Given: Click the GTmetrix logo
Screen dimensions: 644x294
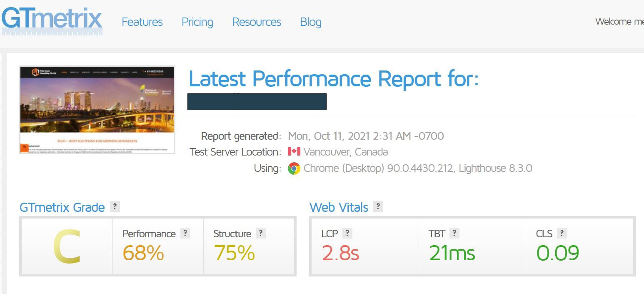Looking at the screenshot, I should click(x=52, y=21).
